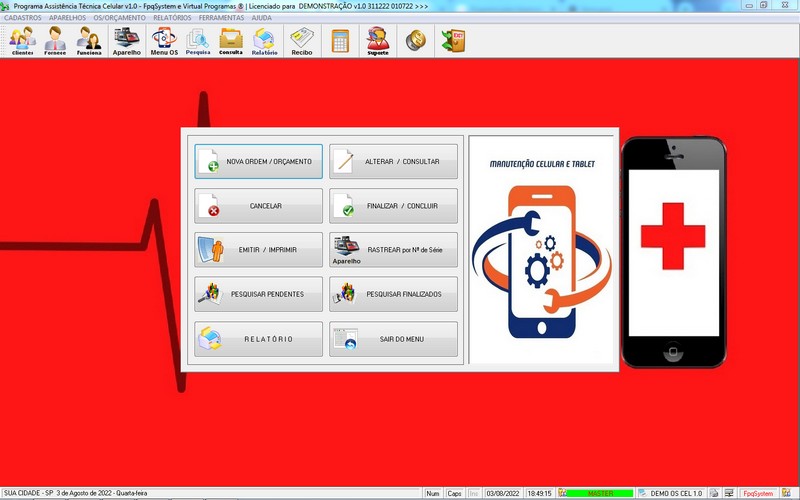Open the Clientes toolbar icon
Viewport: 800px width, 500px height.
(x=22, y=40)
